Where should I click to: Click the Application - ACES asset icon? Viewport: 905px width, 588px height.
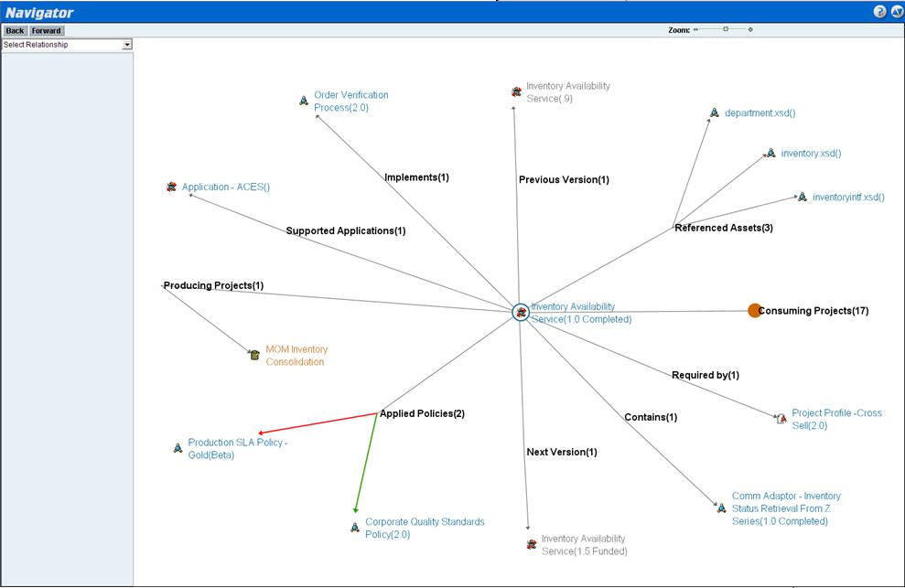click(171, 187)
